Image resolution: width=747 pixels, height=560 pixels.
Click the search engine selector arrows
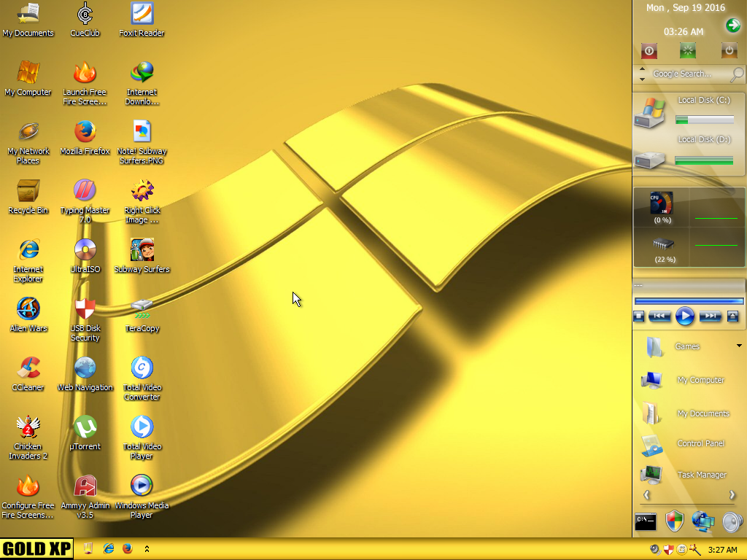[x=642, y=74]
